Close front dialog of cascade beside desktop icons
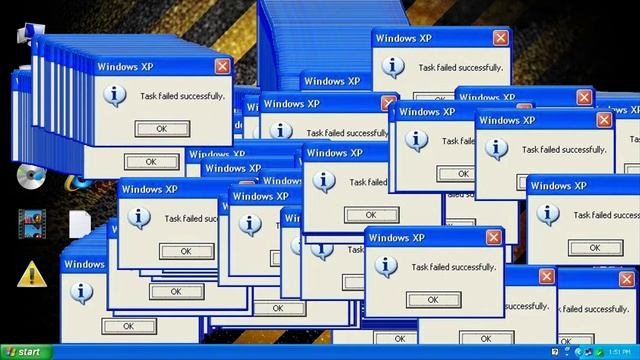Image resolution: width=640 pixels, height=360 pixels. pyautogui.click(x=222, y=66)
